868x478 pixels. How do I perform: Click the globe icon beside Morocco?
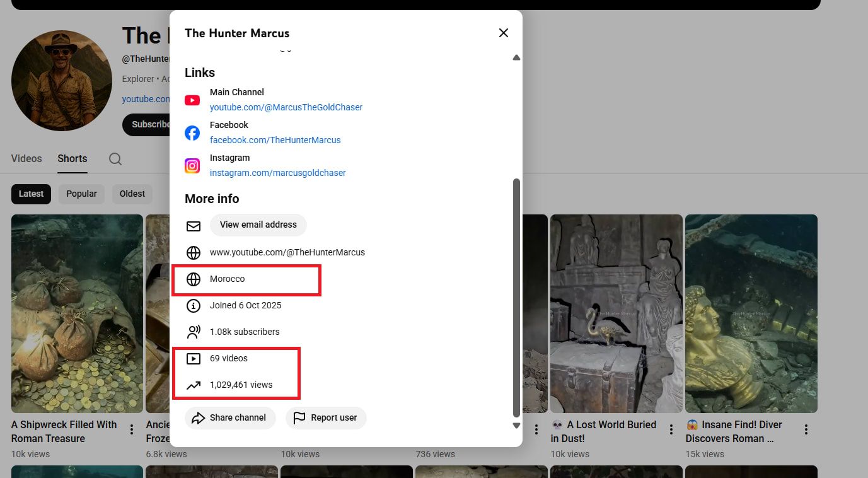(x=194, y=279)
